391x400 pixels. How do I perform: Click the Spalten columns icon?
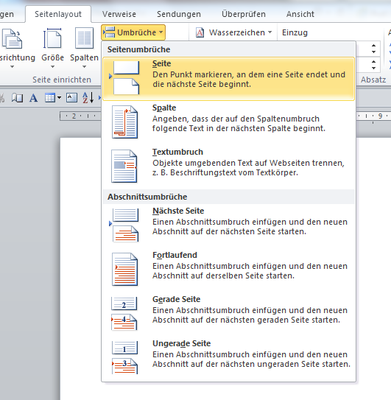(x=84, y=39)
